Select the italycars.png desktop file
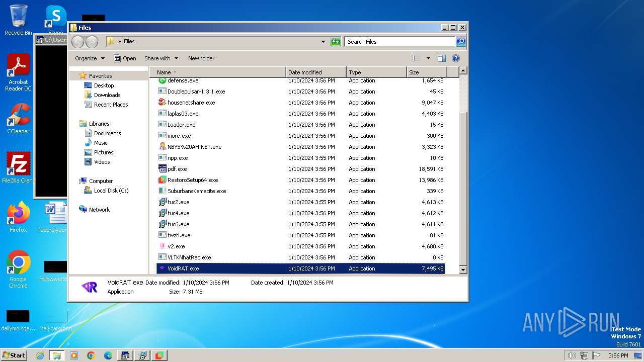 (56, 320)
